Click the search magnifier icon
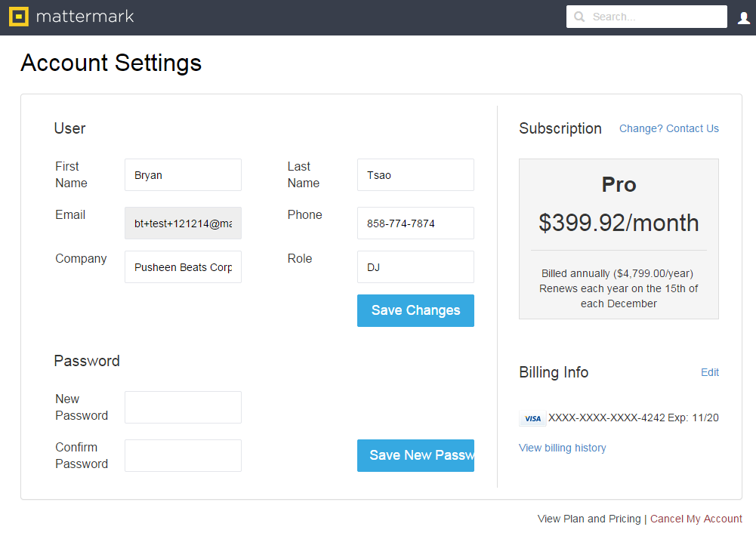Image resolution: width=756 pixels, height=533 pixels. 579,17
